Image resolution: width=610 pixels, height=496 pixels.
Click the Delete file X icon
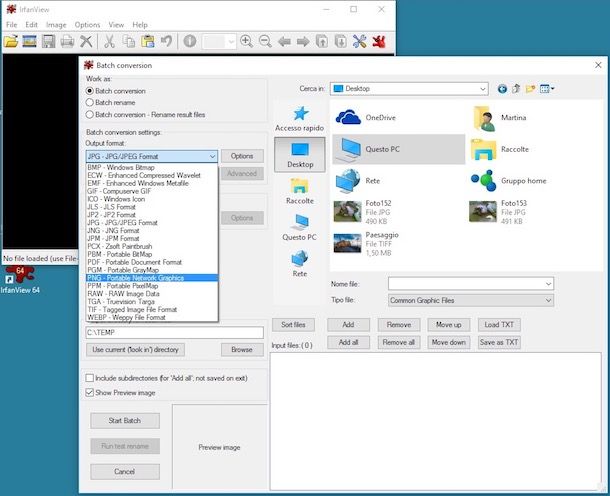pos(86,41)
